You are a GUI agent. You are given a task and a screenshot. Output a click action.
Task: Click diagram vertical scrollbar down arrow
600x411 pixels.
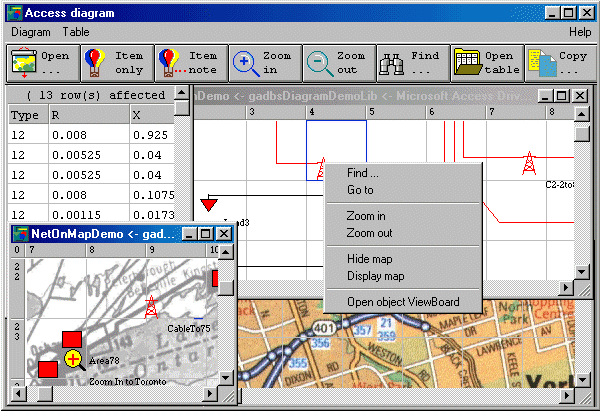(582, 272)
